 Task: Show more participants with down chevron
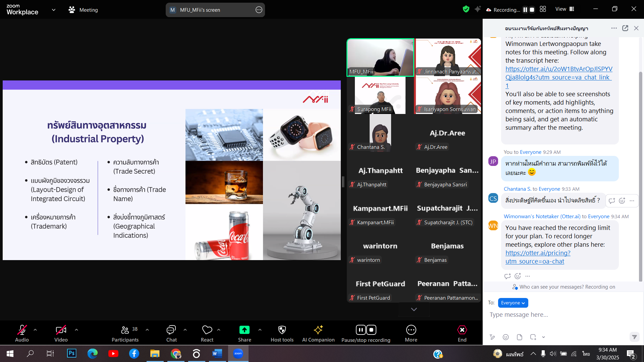[x=414, y=309]
